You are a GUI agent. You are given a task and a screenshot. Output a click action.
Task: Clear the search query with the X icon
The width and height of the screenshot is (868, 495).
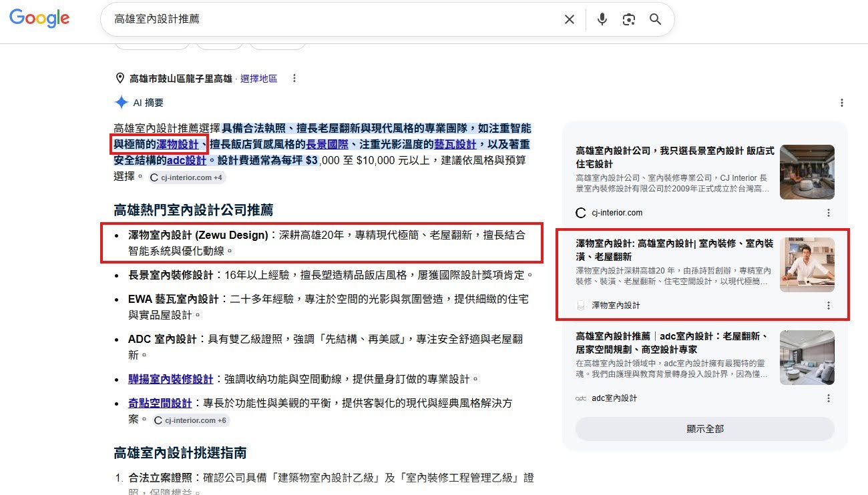(570, 19)
